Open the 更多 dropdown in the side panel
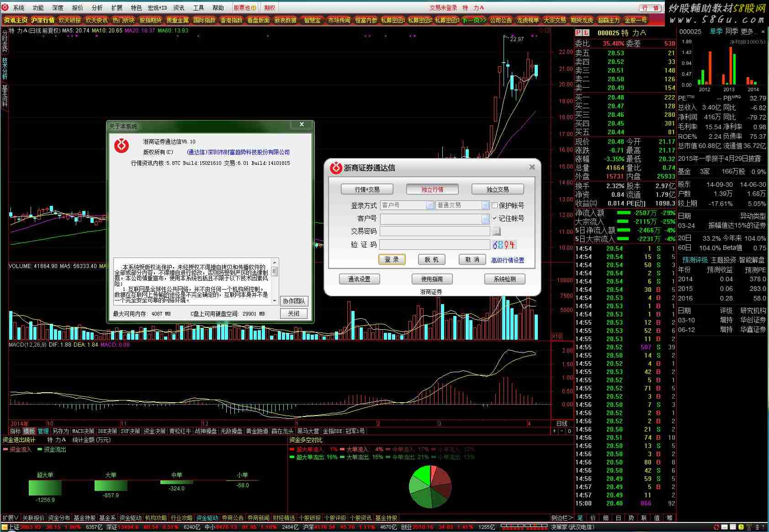 (749, 32)
